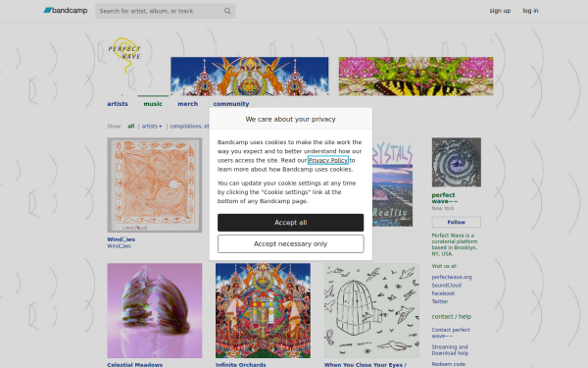The image size is (588, 368).
Task: Click the 'New York' location text
Action: click(x=443, y=208)
